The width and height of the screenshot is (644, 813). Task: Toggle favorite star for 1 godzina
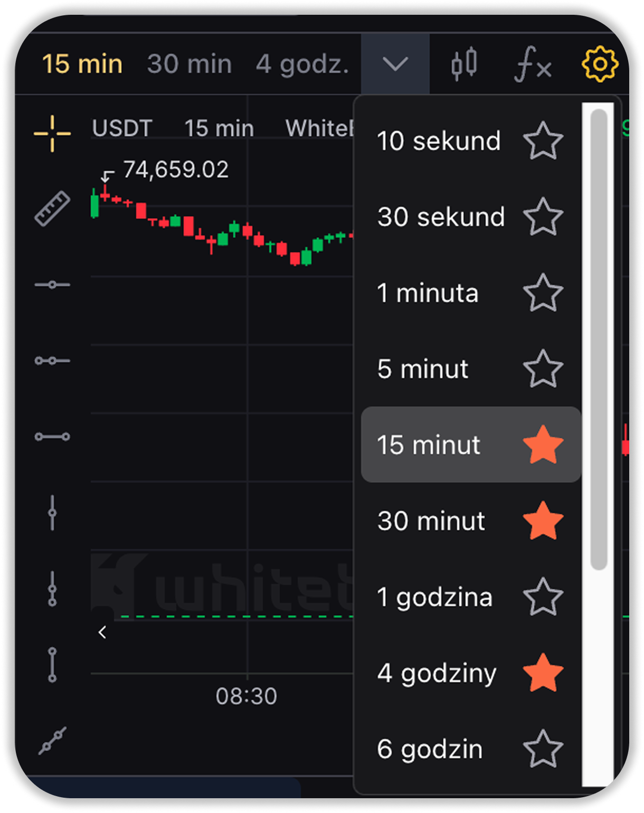point(543,597)
